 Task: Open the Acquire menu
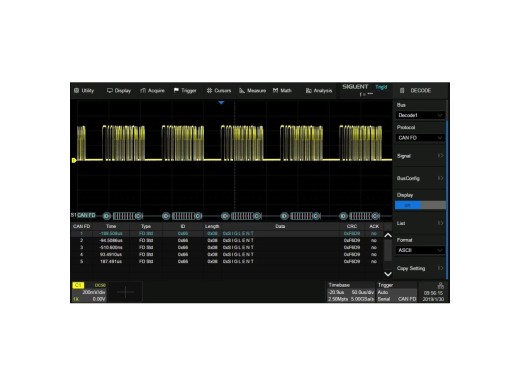[152, 90]
